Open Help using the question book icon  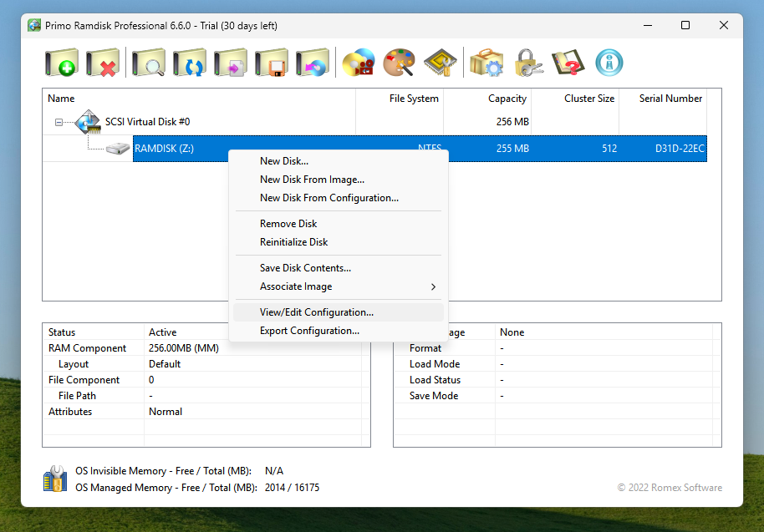(568, 62)
